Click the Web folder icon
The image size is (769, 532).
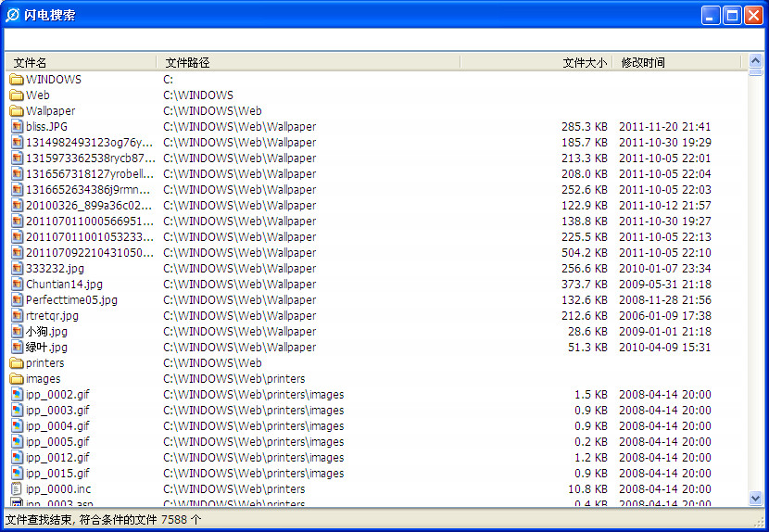pos(17,95)
